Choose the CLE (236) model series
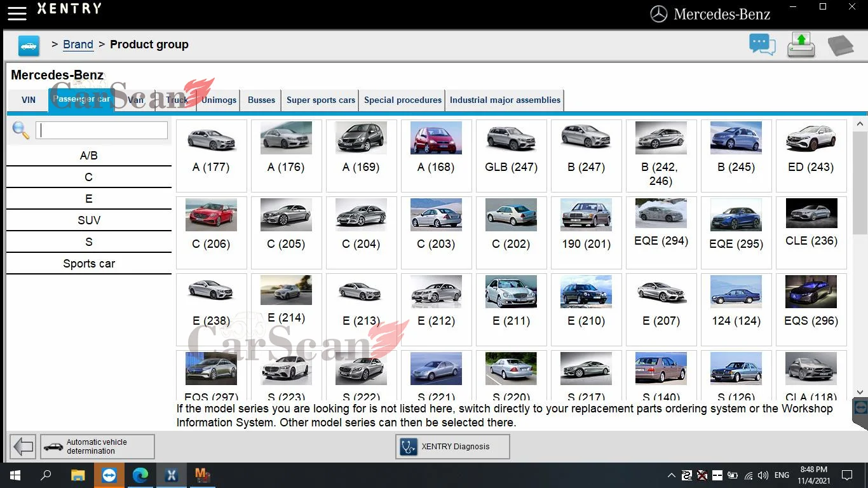 click(x=811, y=233)
